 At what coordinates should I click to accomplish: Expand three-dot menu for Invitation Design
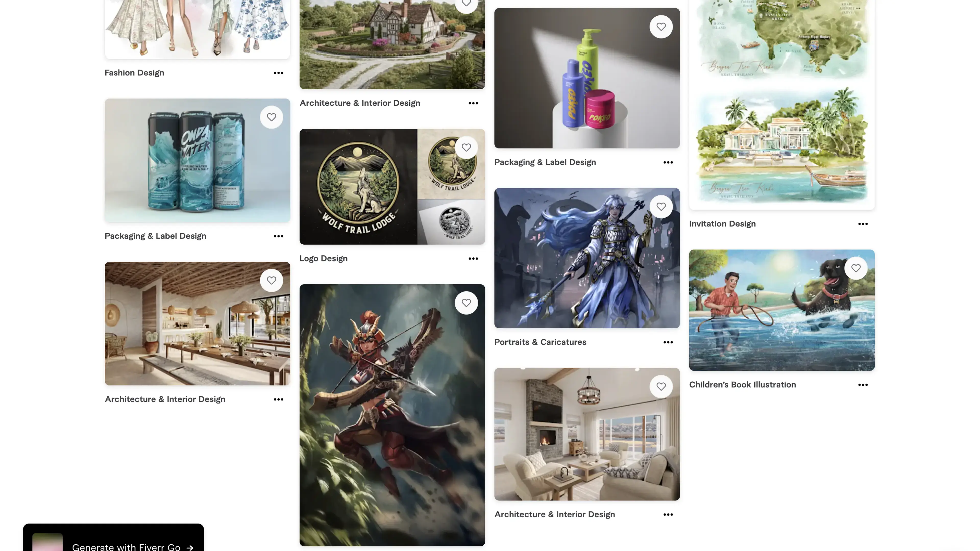click(x=863, y=224)
